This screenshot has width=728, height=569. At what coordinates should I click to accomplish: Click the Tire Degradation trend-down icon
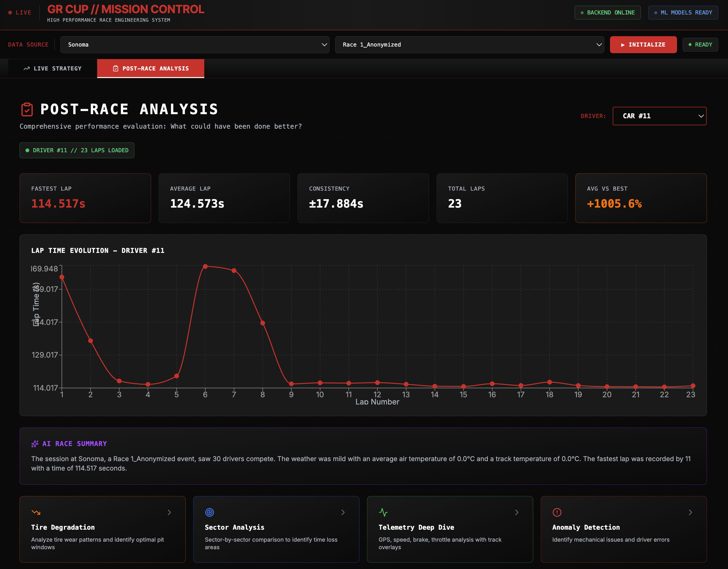[x=36, y=512]
